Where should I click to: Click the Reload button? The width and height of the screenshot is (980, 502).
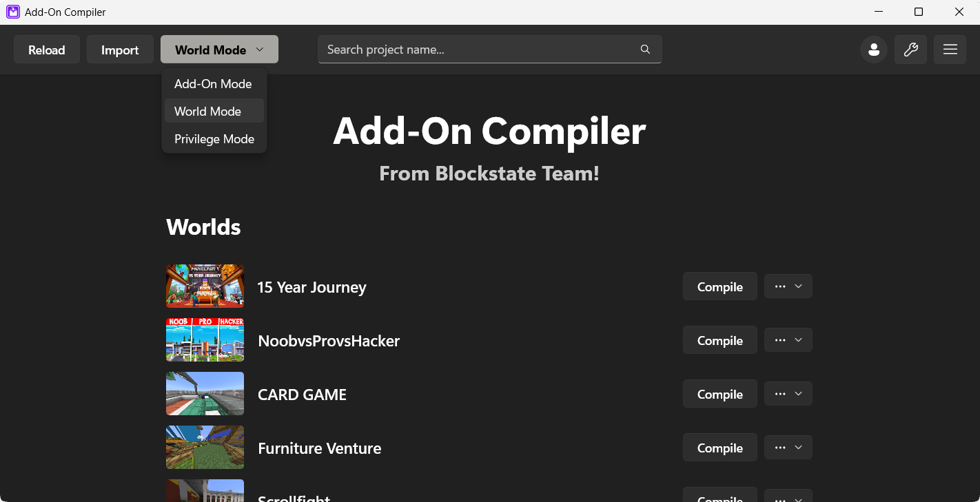47,50
